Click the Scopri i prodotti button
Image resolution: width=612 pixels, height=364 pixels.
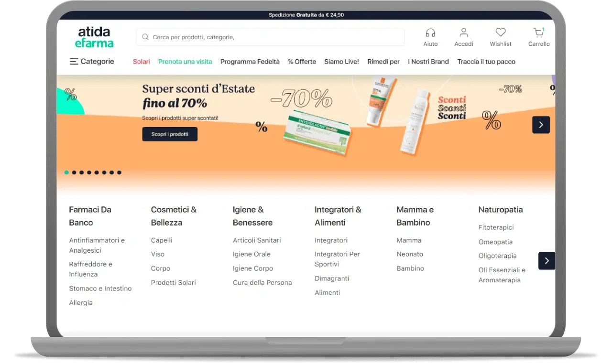click(170, 134)
